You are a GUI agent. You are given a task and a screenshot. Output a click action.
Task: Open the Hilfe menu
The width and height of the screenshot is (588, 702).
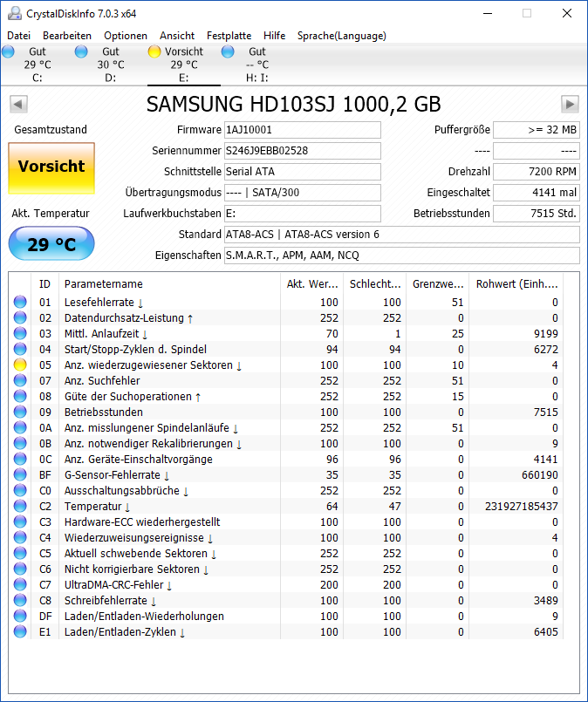coord(274,36)
